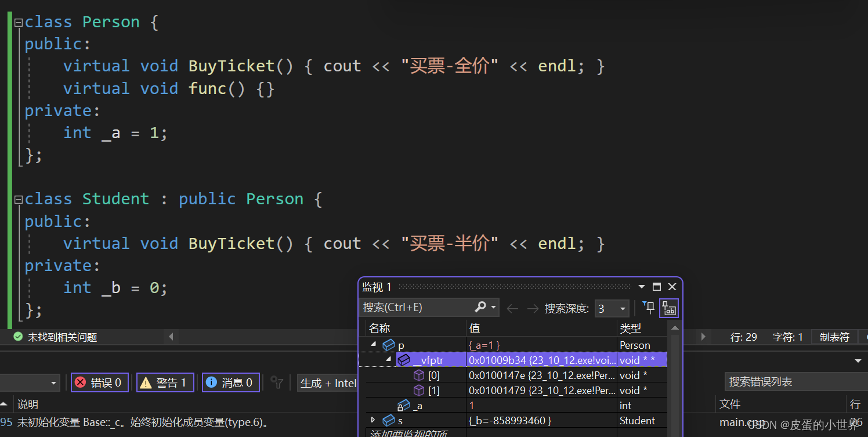Click the next search result arrow
The height and width of the screenshot is (437, 868).
point(533,308)
